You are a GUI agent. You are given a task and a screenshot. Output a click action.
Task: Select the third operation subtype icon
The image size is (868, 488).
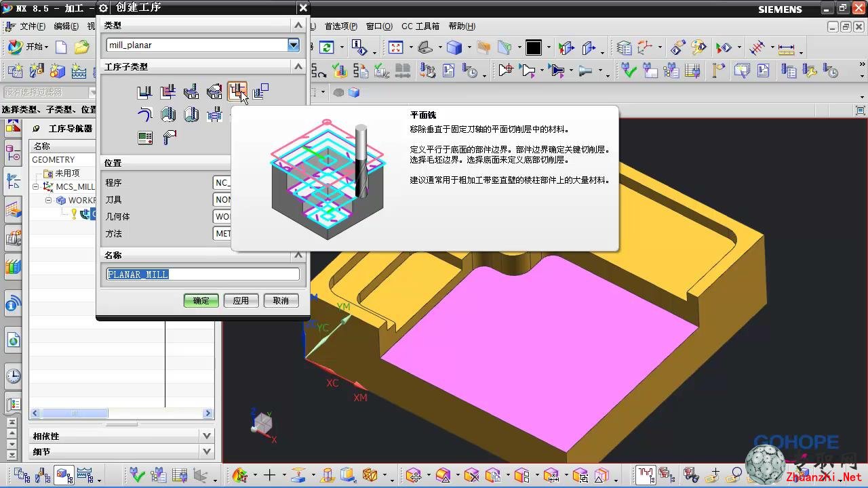191,91
